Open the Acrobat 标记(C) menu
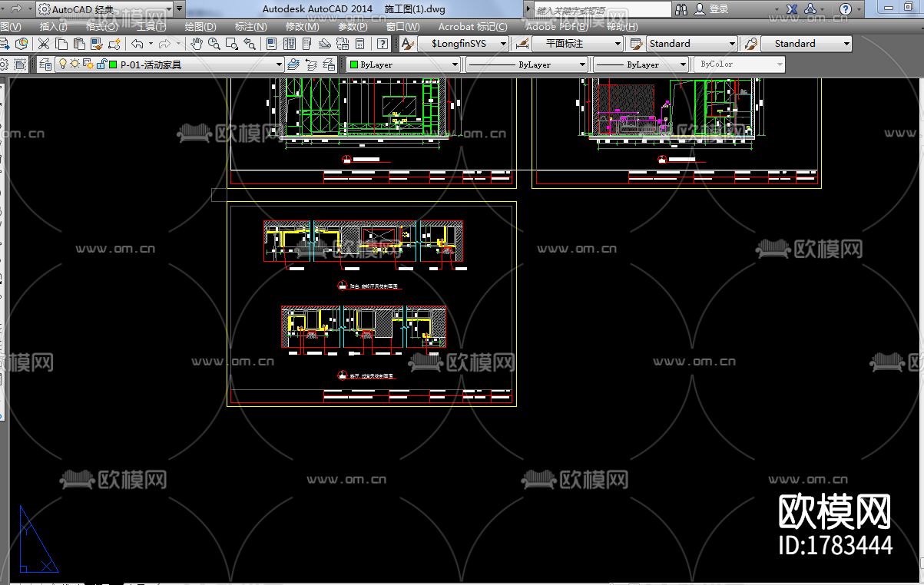The width and height of the screenshot is (924, 585). click(472, 26)
